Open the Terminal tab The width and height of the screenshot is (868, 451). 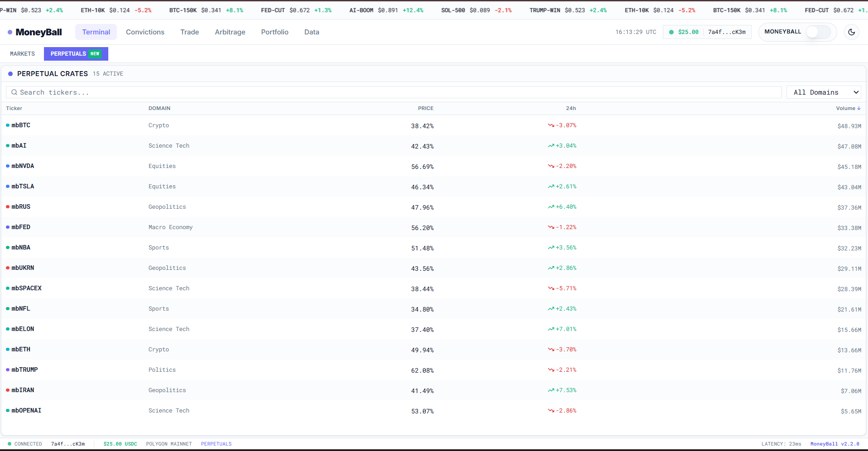point(96,32)
